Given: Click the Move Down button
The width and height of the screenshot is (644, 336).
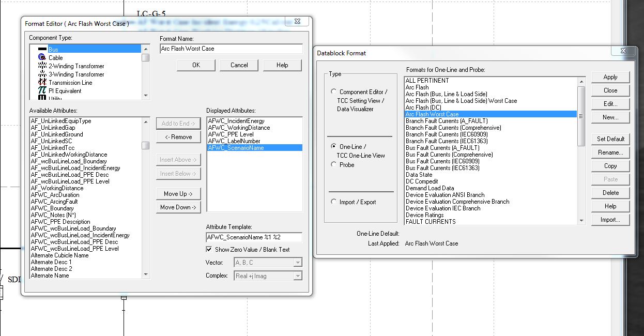Looking at the screenshot, I should [x=178, y=207].
